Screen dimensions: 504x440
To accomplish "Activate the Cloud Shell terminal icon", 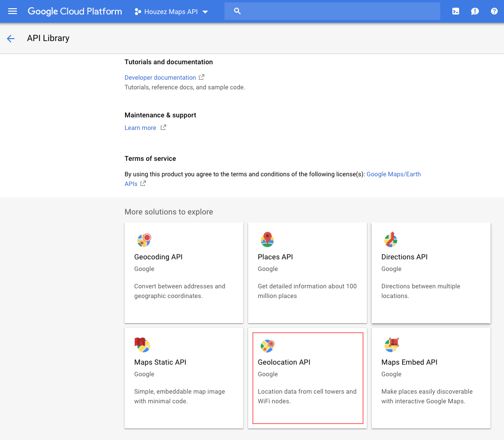I will (455, 11).
